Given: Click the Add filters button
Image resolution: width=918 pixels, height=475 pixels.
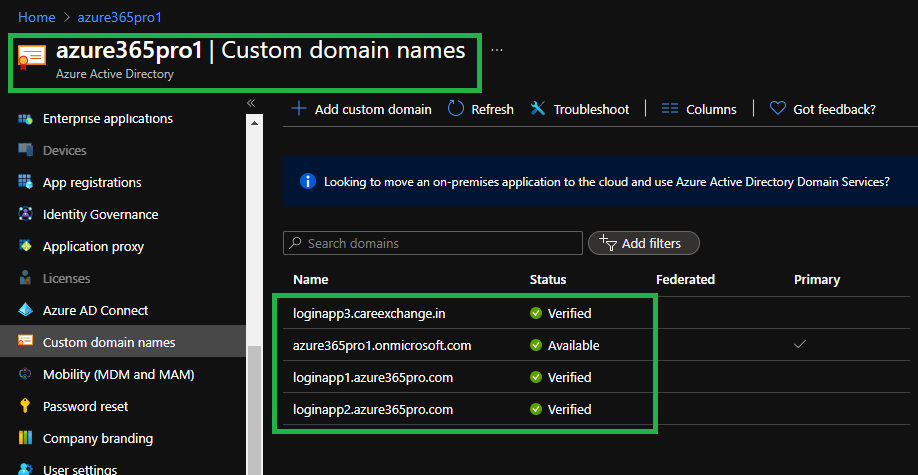Looking at the screenshot, I should [x=643, y=243].
